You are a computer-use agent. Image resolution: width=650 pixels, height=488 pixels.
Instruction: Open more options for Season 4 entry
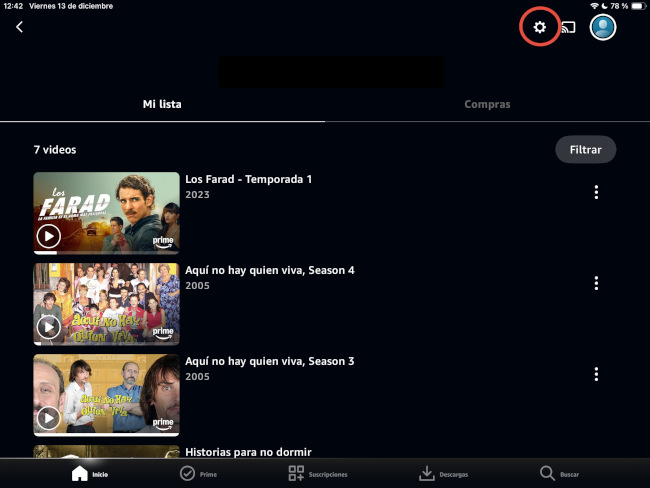tap(596, 283)
